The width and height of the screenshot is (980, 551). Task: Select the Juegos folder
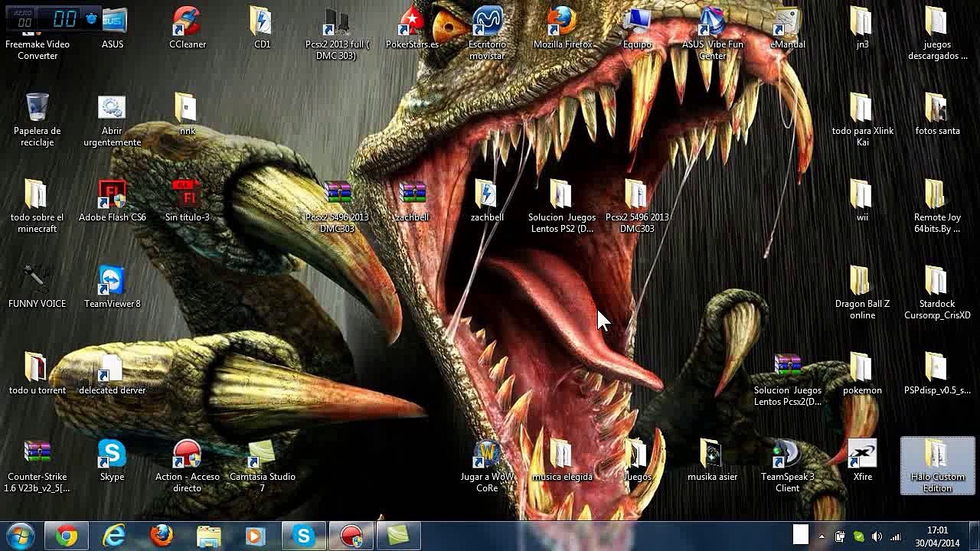637,461
